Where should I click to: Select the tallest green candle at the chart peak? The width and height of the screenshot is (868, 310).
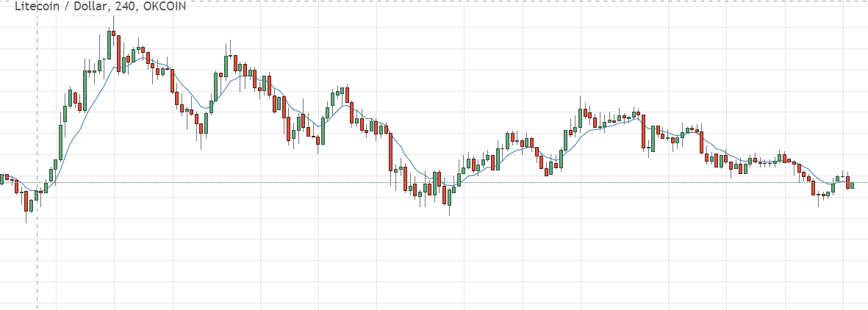(109, 44)
